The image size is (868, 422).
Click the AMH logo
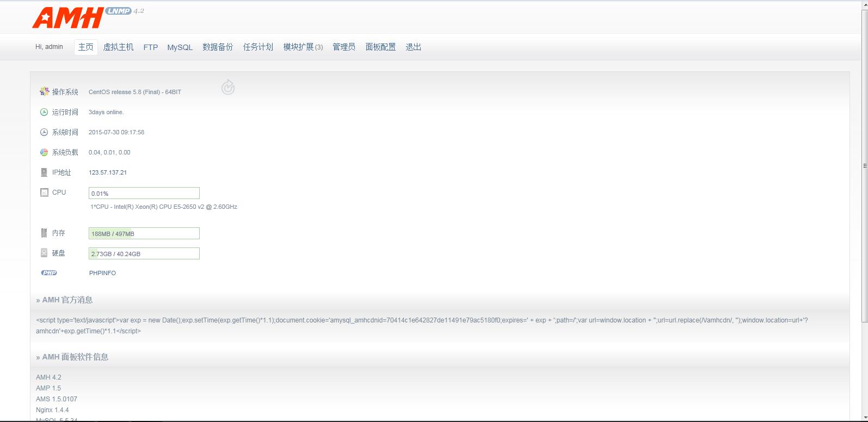(67, 18)
